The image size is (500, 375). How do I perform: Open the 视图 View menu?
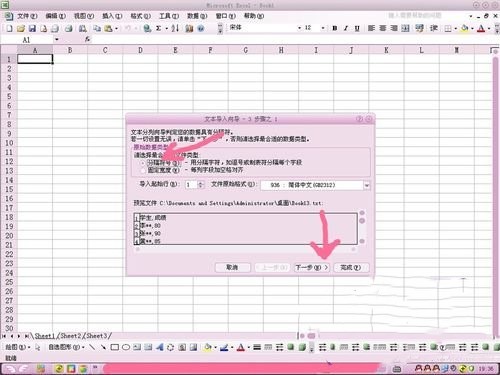(84, 16)
